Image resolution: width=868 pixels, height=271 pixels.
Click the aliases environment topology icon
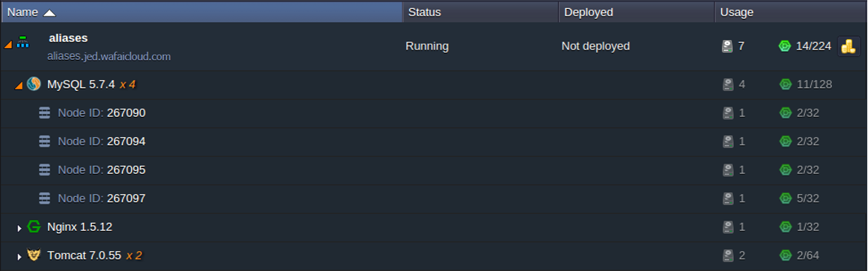point(22,41)
